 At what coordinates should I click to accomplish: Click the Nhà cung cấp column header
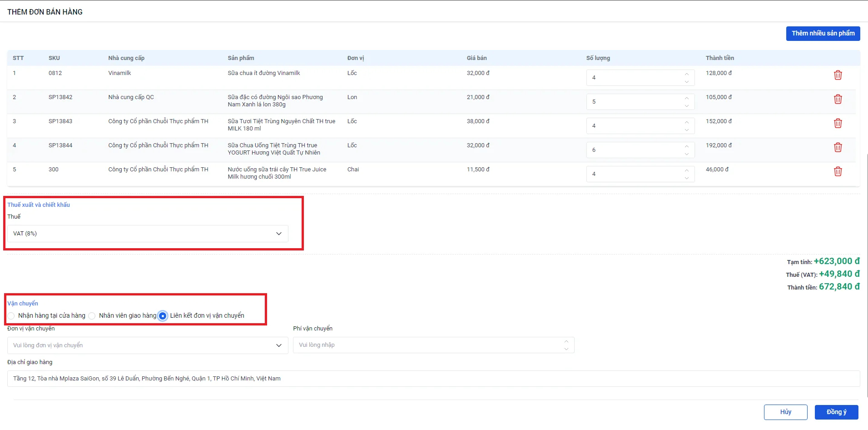click(126, 58)
